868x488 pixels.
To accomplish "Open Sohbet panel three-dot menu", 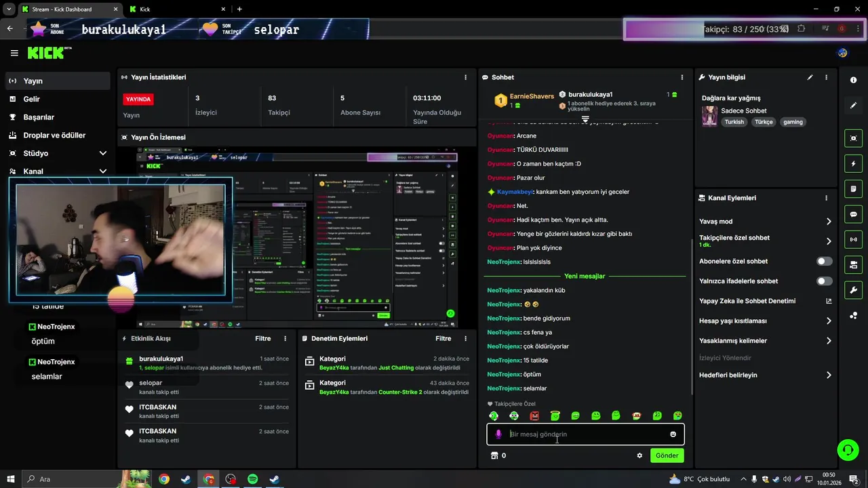I will [x=682, y=77].
